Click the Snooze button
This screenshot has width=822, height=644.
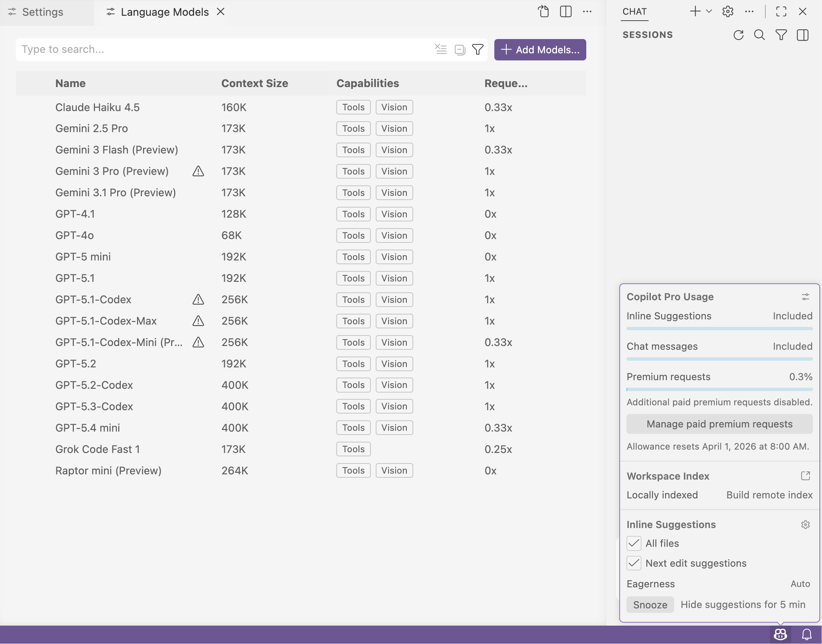[650, 605]
